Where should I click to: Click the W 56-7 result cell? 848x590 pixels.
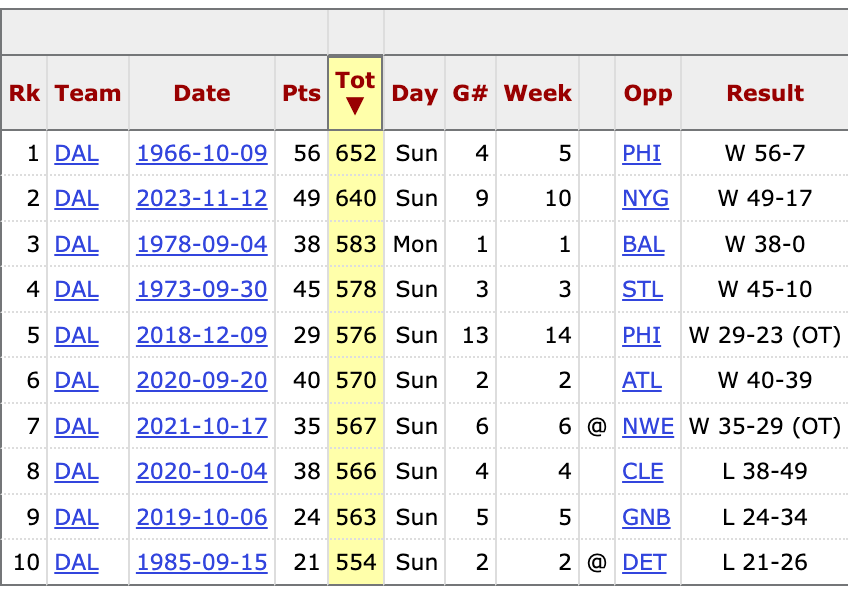765,154
